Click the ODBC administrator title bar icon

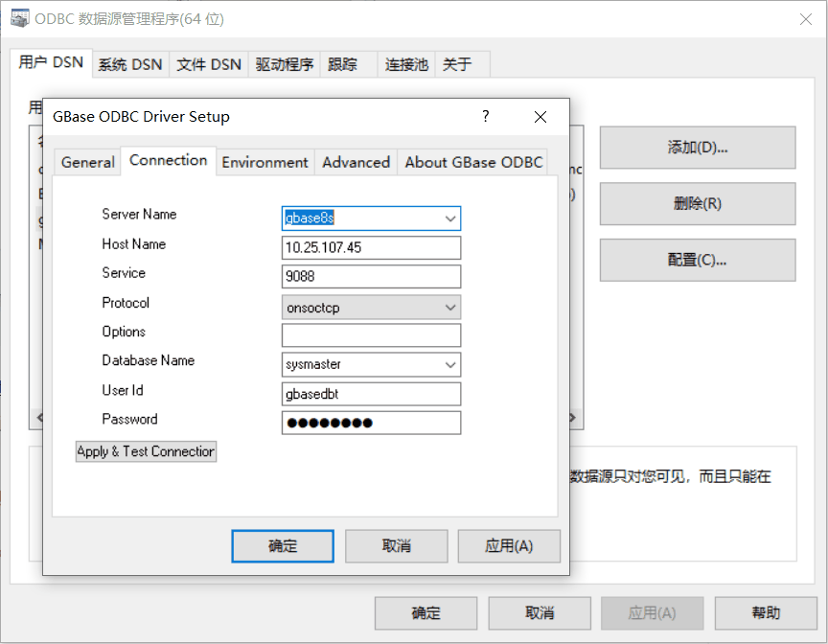coord(20,18)
